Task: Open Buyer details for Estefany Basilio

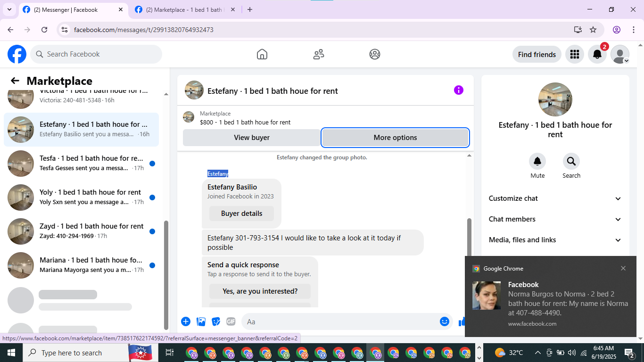Action: [241, 214]
